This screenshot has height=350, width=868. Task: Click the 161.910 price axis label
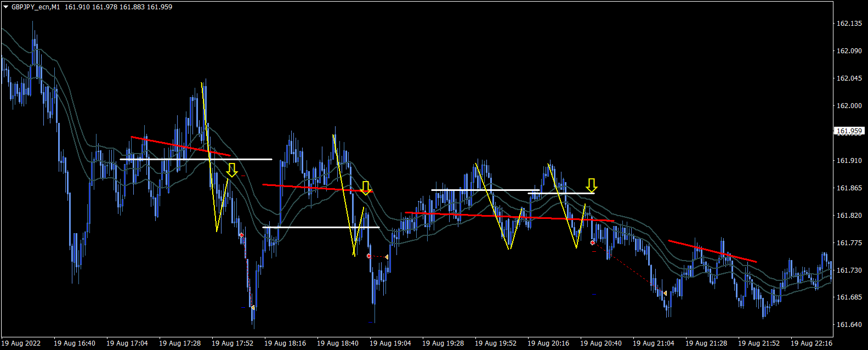tap(849, 161)
